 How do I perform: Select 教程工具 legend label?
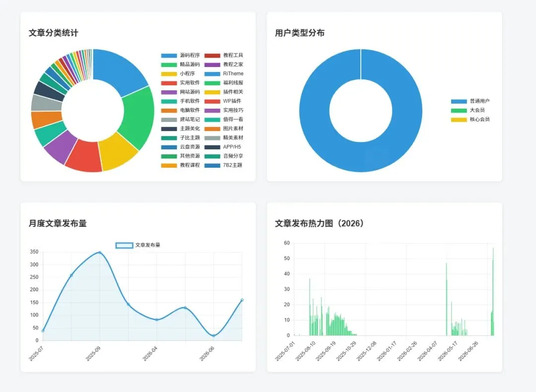pyautogui.click(x=233, y=56)
